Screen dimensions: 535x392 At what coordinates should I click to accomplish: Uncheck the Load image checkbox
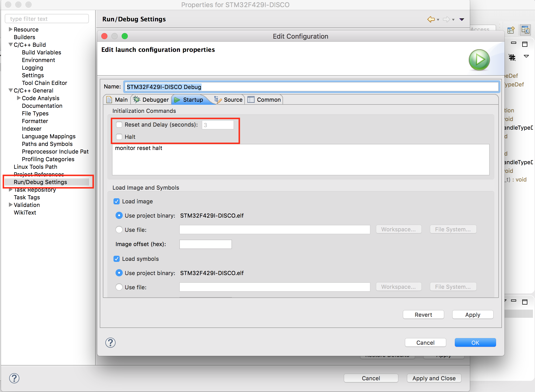point(117,201)
